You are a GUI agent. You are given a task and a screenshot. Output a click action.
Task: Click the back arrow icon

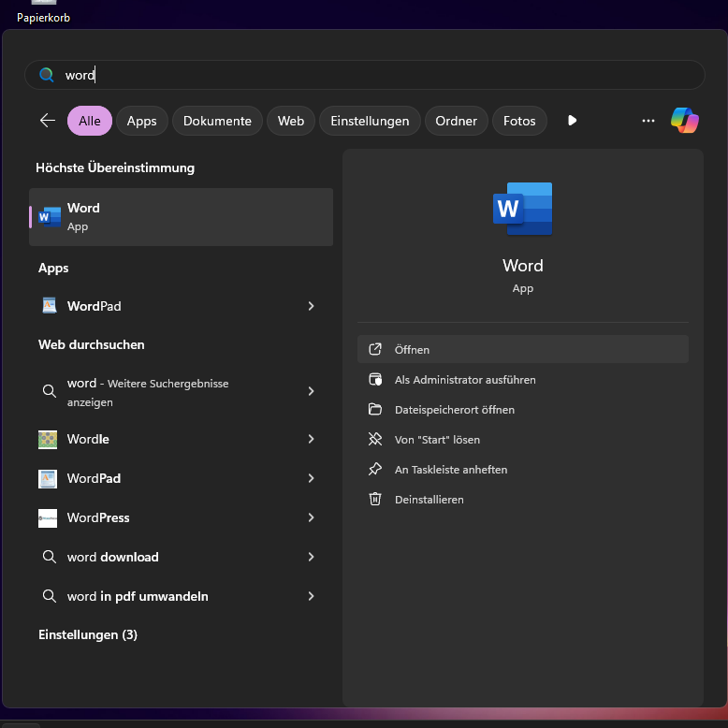48,121
